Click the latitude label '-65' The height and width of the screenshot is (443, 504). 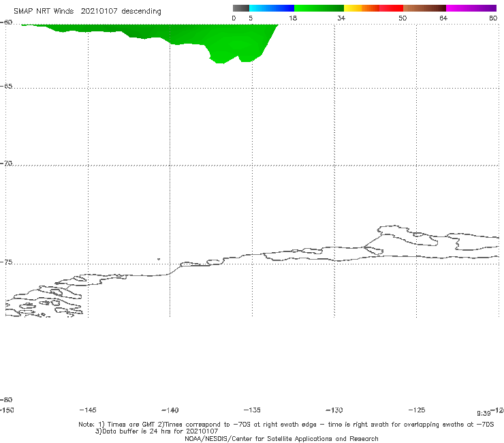coord(6,87)
